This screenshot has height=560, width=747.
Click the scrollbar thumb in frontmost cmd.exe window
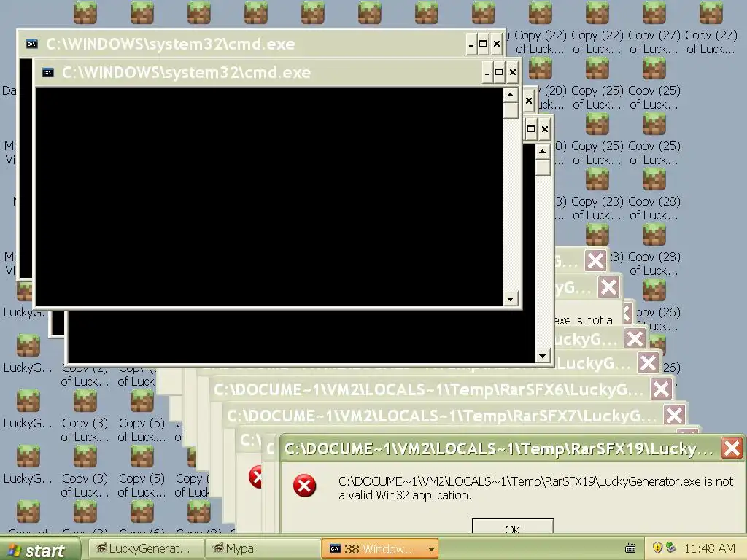(510, 111)
